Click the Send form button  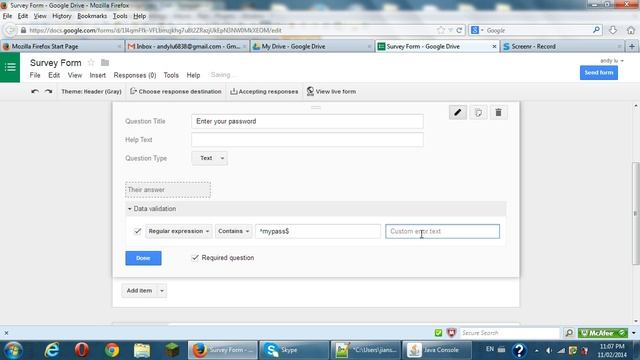coord(599,73)
